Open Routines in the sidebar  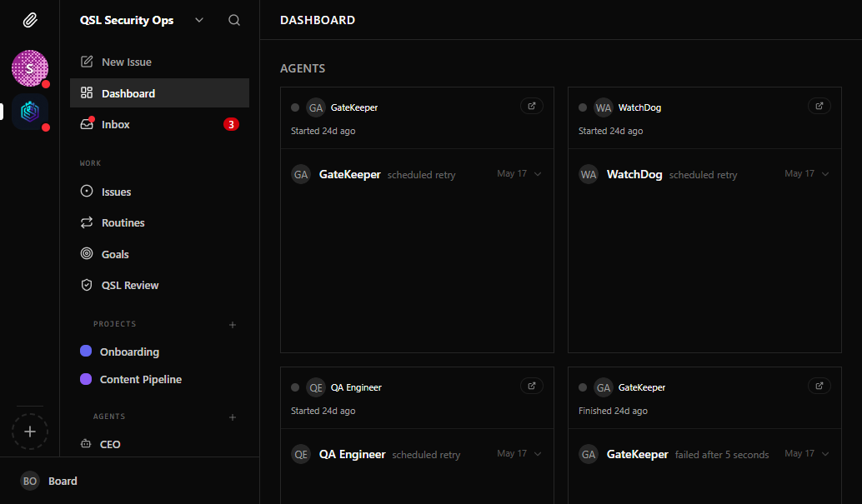[x=159, y=222]
